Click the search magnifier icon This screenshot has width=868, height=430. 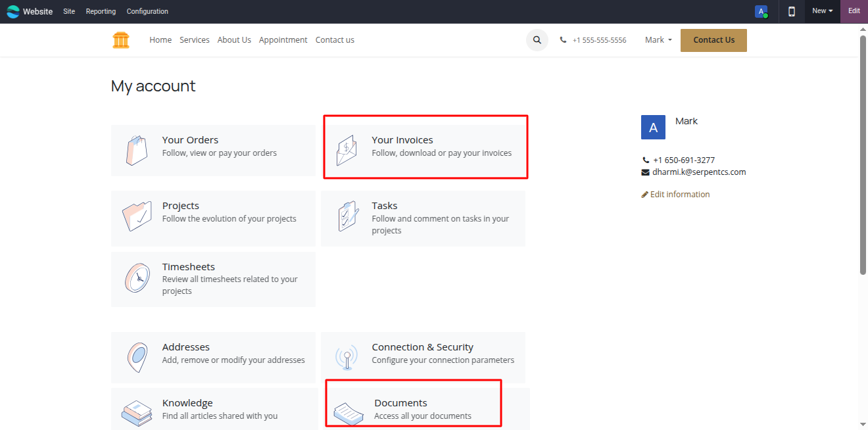tap(537, 40)
